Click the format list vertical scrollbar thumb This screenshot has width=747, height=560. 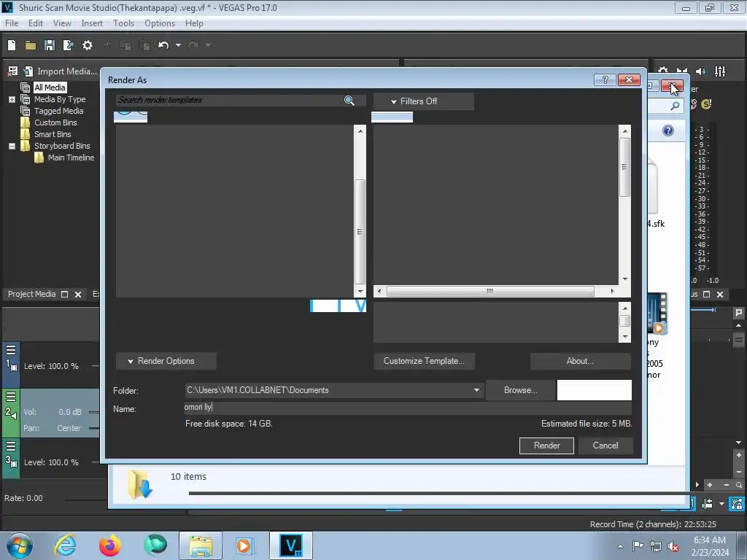coord(360,231)
